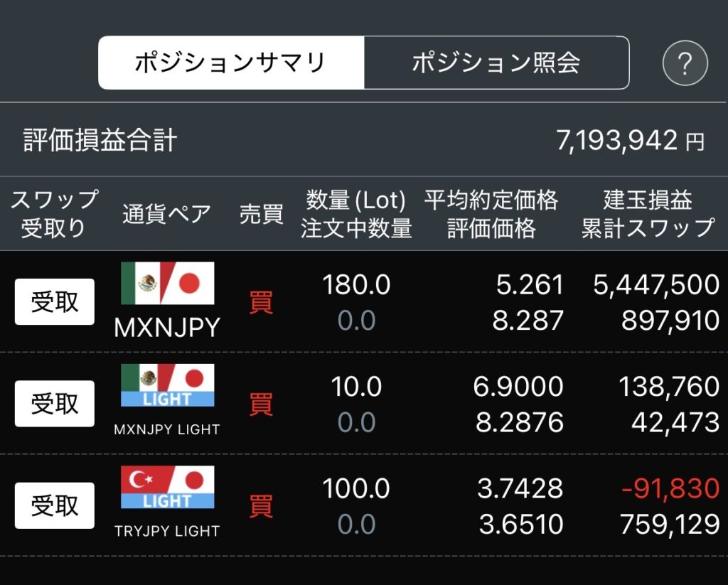Select MXNJPY profit value 5,447,500

point(656,285)
